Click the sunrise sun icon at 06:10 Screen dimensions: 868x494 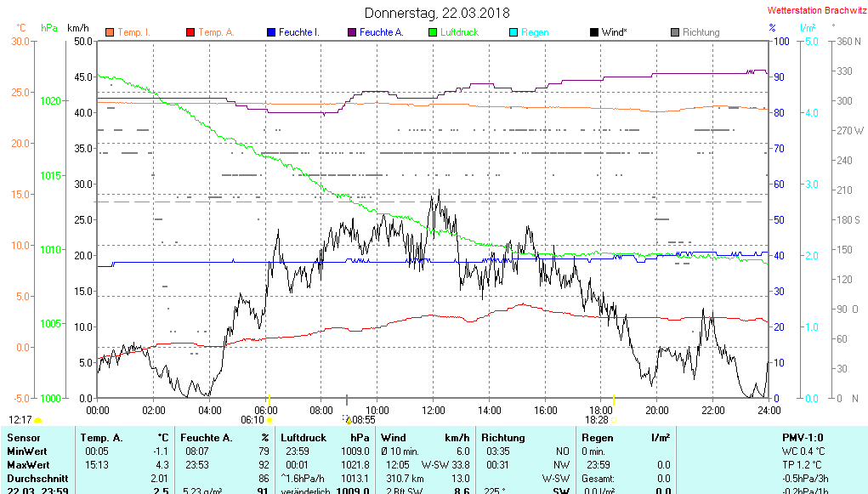tap(269, 419)
